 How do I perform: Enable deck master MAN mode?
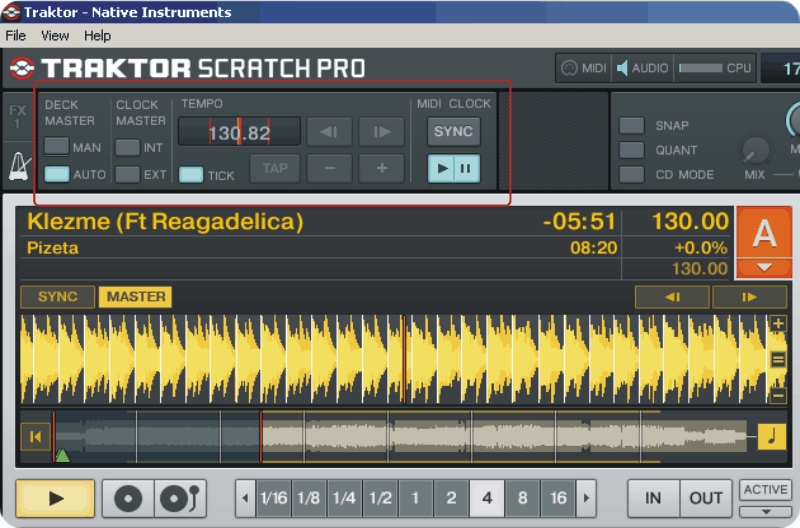tap(57, 147)
